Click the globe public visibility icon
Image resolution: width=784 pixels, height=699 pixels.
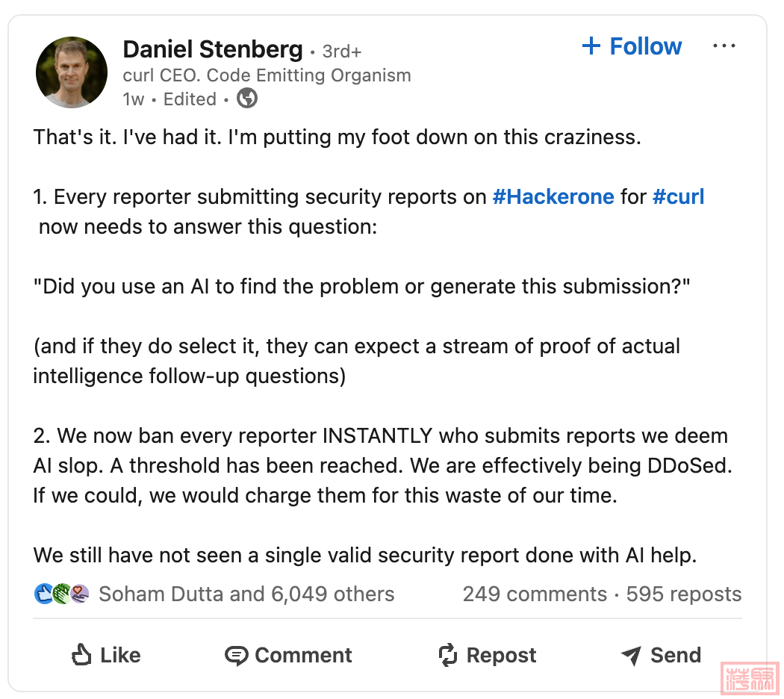click(x=247, y=99)
